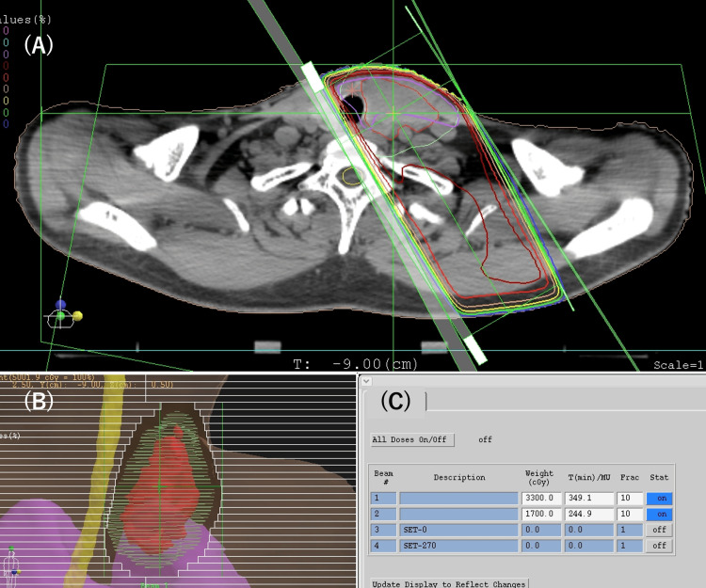
Task: Click the Beam 2 weight field showing 1700.0
Action: click(x=541, y=515)
